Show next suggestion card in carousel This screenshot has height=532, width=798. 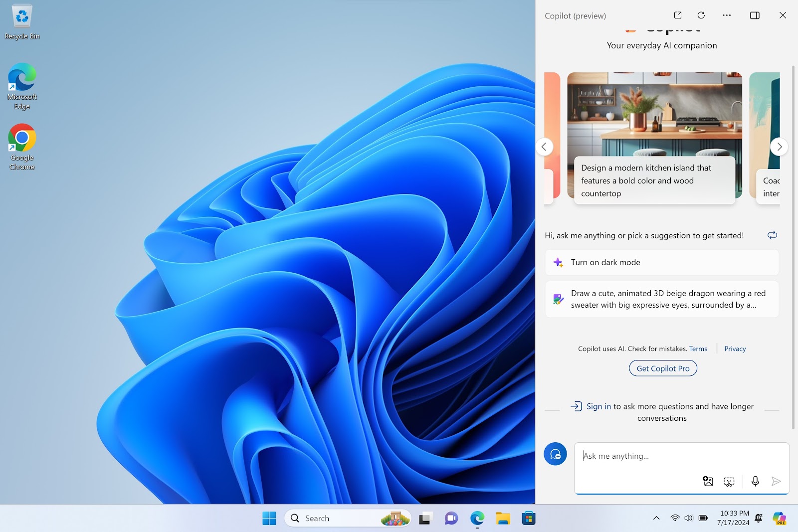(779, 147)
